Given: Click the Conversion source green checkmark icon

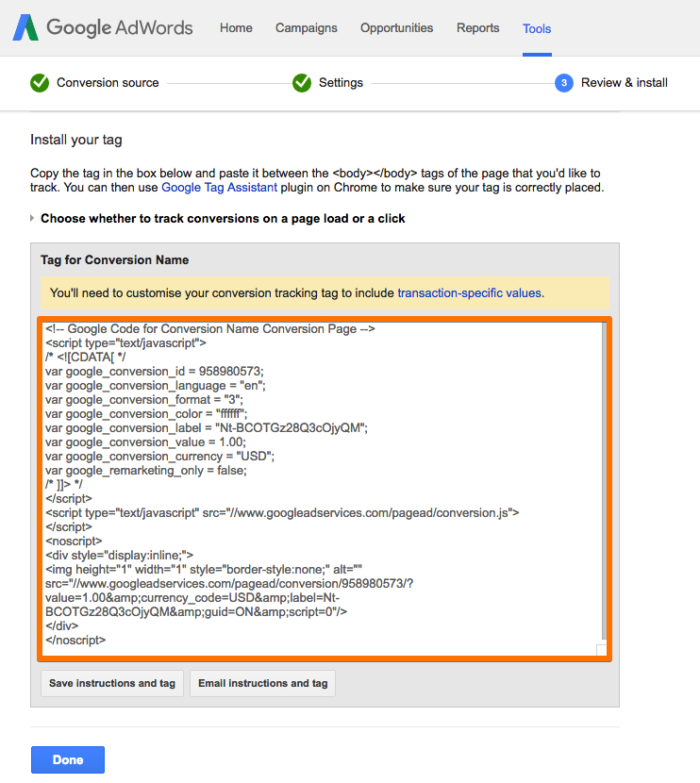Looking at the screenshot, I should (40, 83).
